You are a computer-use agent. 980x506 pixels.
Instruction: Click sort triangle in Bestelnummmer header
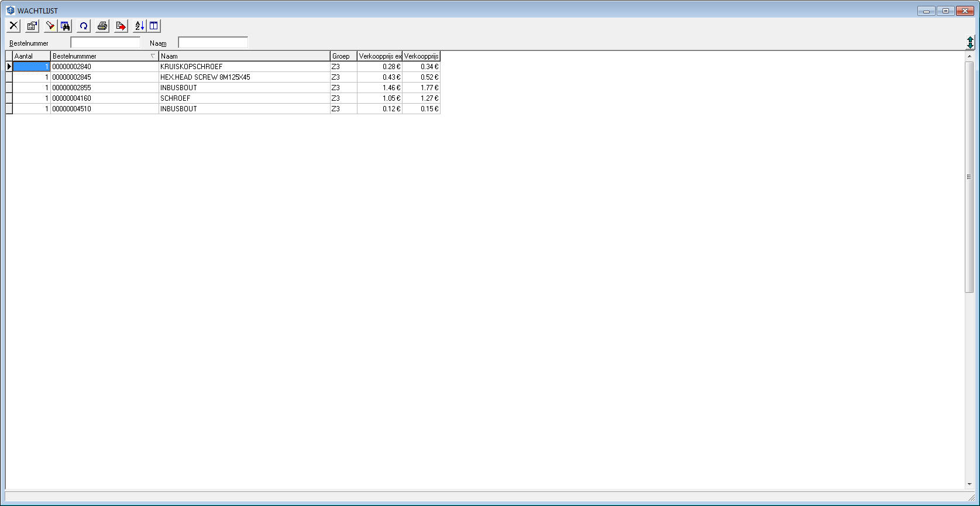[x=153, y=56]
